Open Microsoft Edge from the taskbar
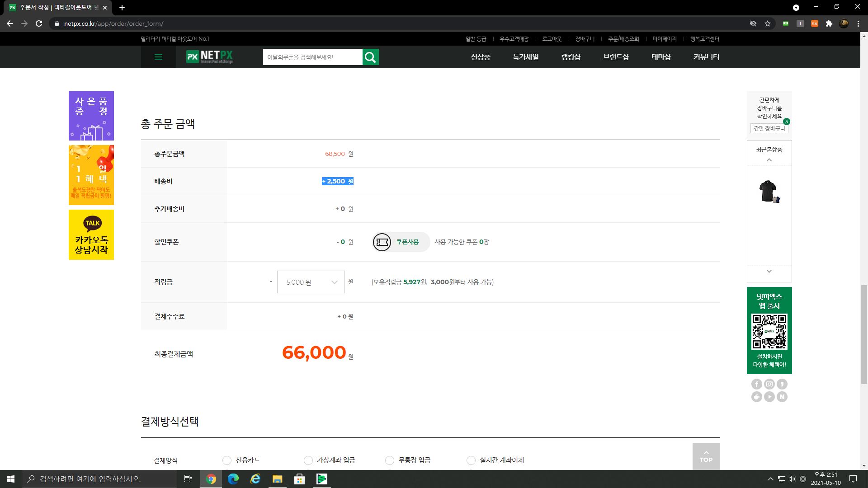This screenshot has height=488, width=868. 233,479
